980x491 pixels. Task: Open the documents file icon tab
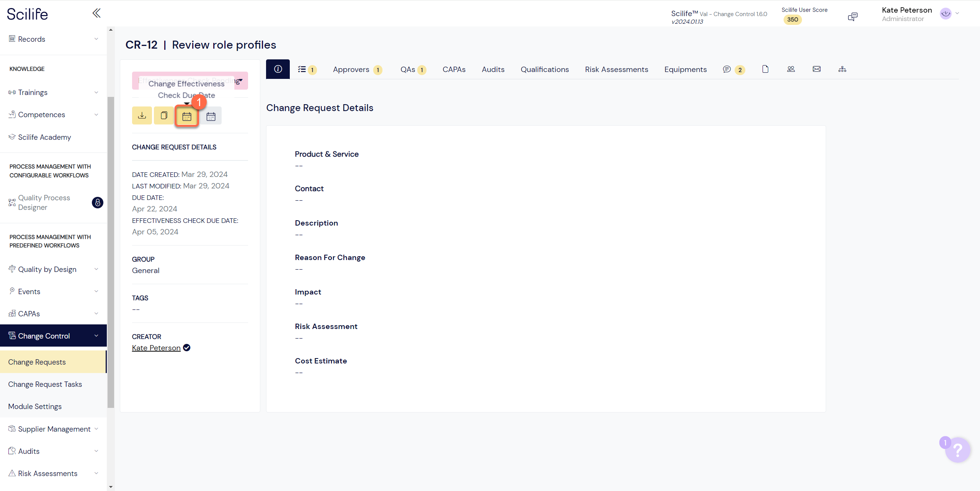pos(765,69)
